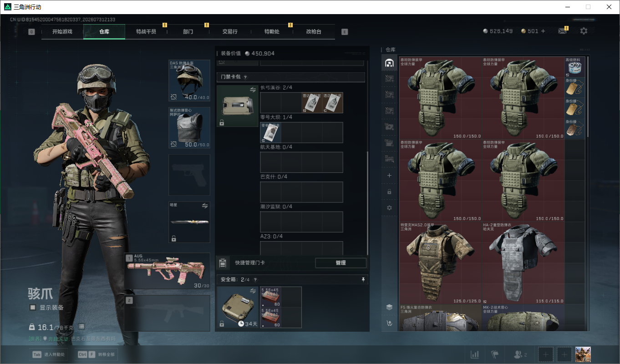The image size is (620, 364).
Task: Select the main warehouse icon in the stash sidebar
Action: click(x=389, y=63)
